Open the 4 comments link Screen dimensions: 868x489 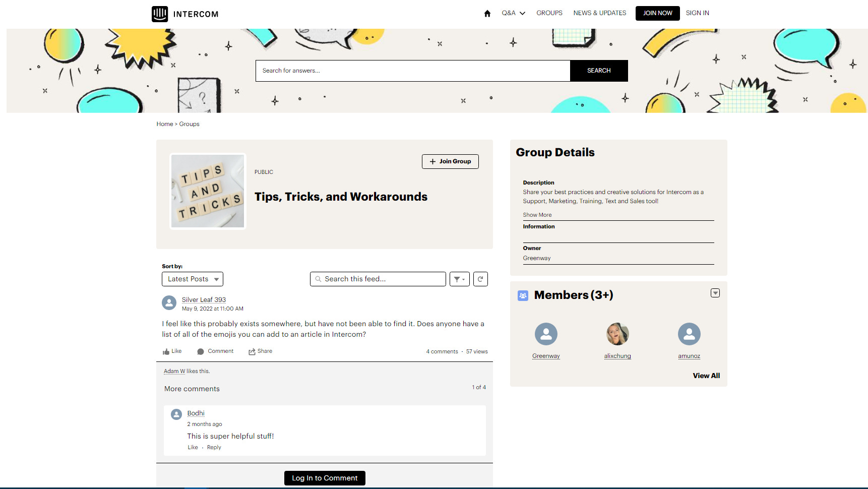tap(442, 351)
